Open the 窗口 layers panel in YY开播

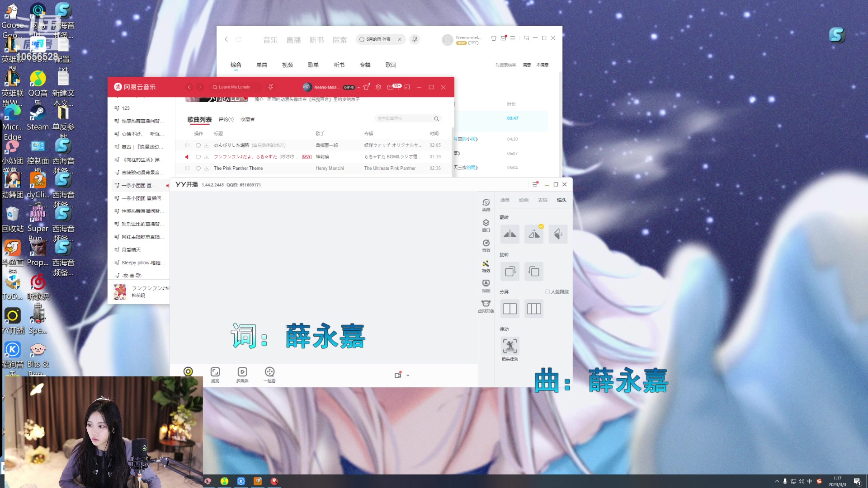point(486,225)
